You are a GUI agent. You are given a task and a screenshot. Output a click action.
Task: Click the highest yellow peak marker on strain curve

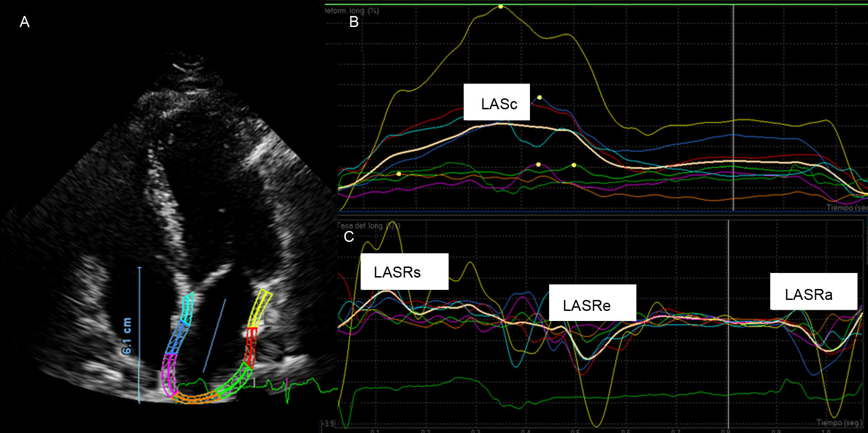(501, 7)
